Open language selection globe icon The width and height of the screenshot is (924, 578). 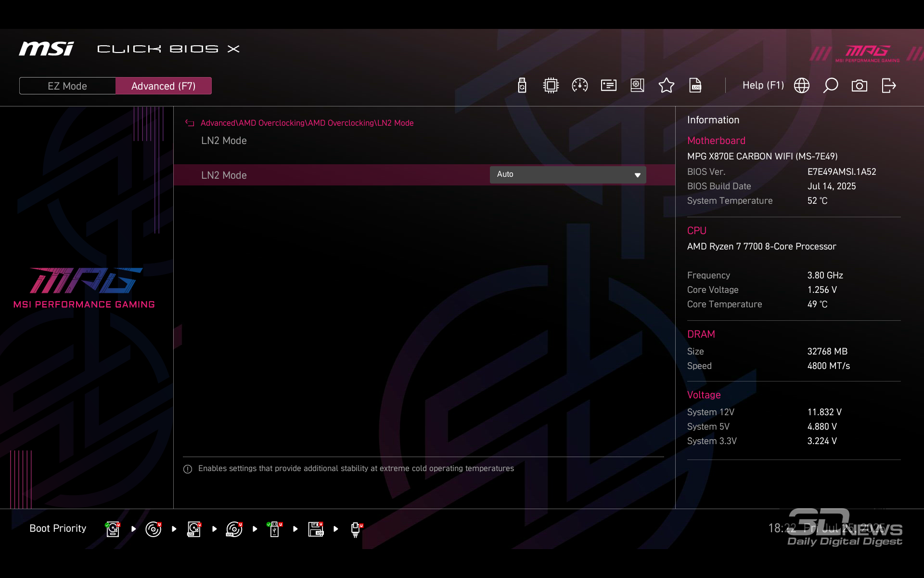(x=802, y=86)
